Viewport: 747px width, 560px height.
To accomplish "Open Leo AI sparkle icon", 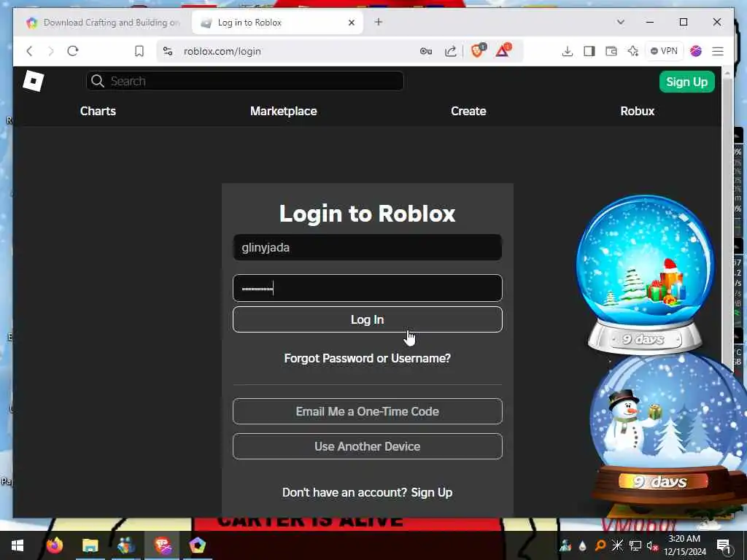I will click(632, 51).
